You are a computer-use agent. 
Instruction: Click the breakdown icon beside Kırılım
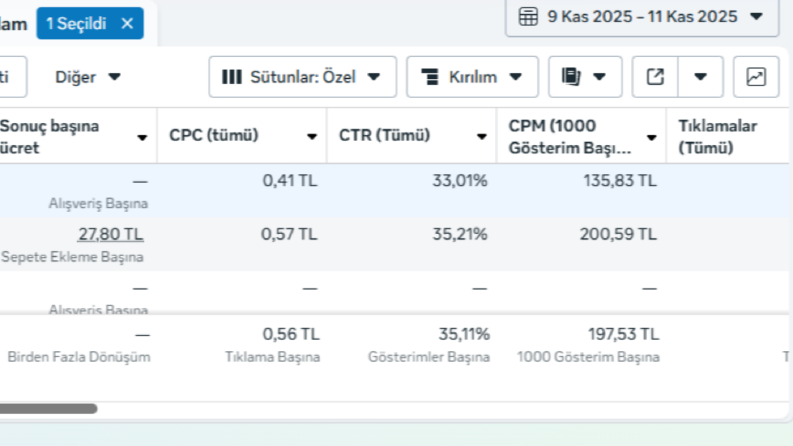pyautogui.click(x=430, y=77)
